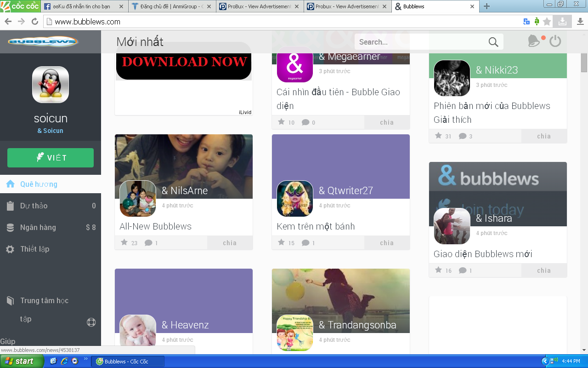The image size is (588, 368).
Task: Click the comment icon on Qtwriter27's post
Action: click(305, 243)
